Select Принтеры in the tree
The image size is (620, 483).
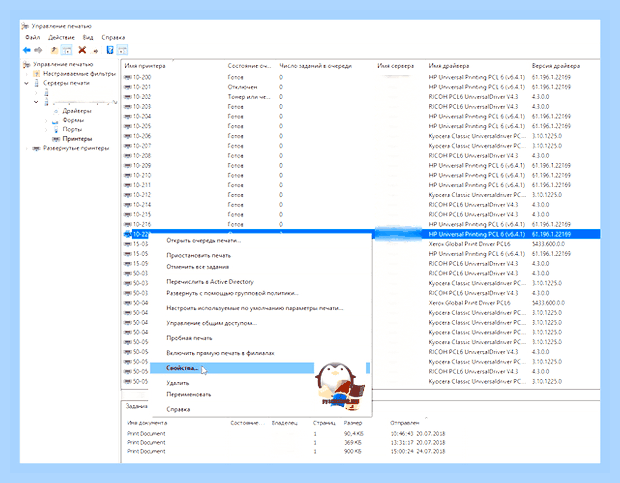tap(77, 139)
